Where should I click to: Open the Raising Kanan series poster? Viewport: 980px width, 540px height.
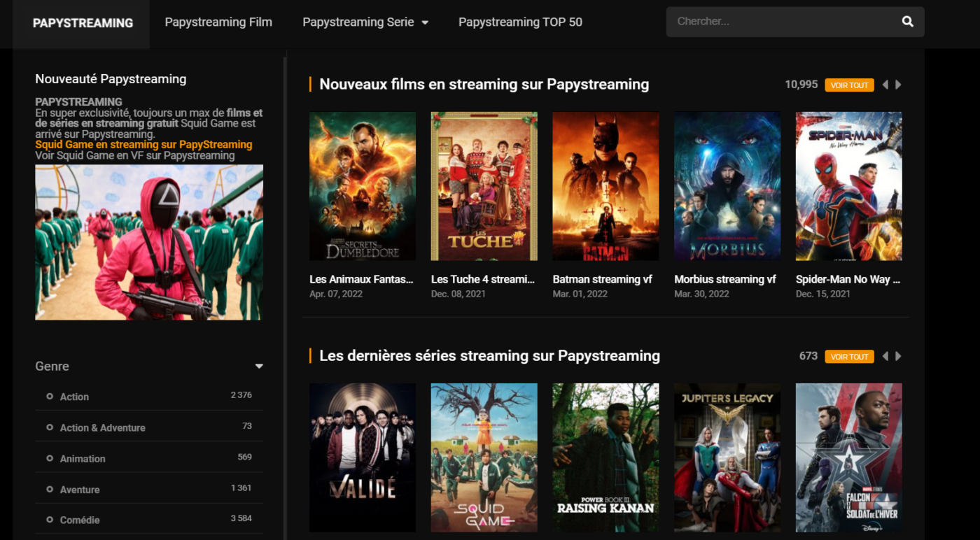[605, 457]
